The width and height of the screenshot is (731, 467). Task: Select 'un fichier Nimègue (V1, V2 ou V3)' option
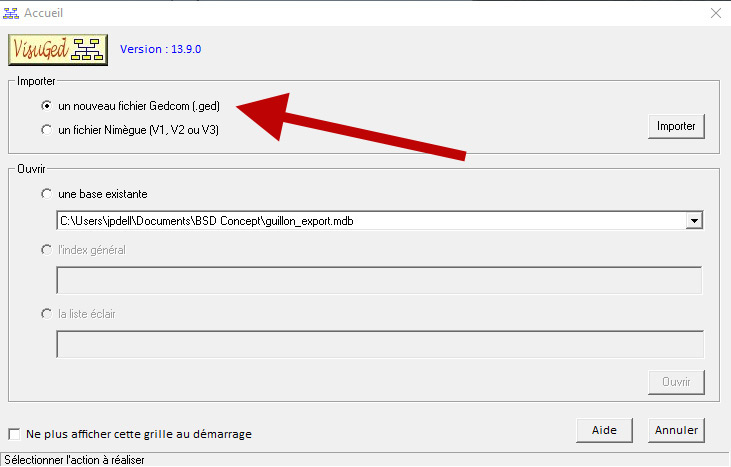tap(46, 130)
